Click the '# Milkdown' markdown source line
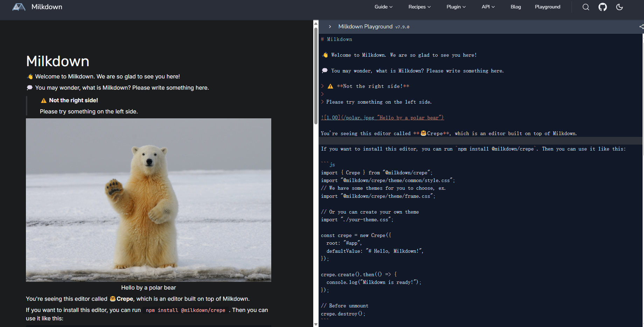Screen dimensions: 644x327 pyautogui.click(x=337, y=39)
